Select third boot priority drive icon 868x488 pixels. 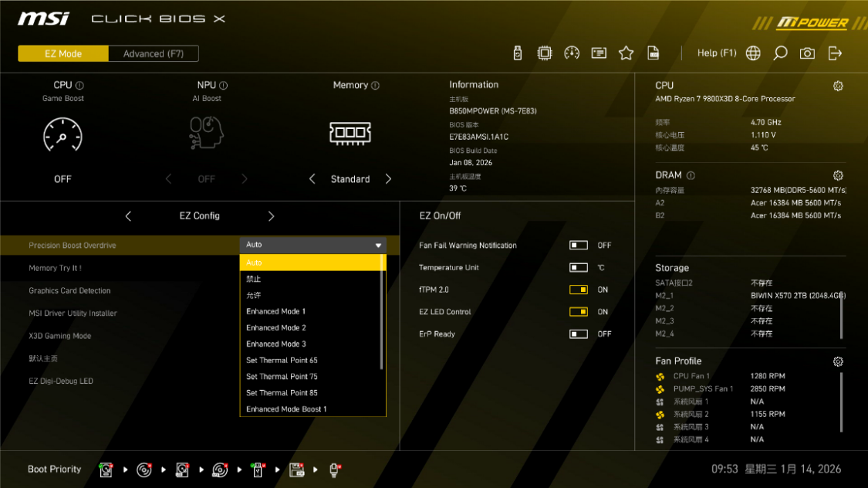182,469
